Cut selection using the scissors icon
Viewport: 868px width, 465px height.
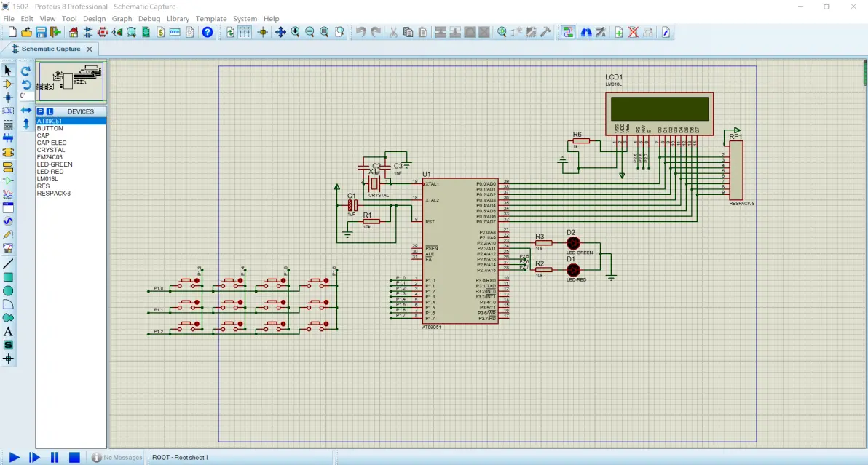[x=394, y=33]
